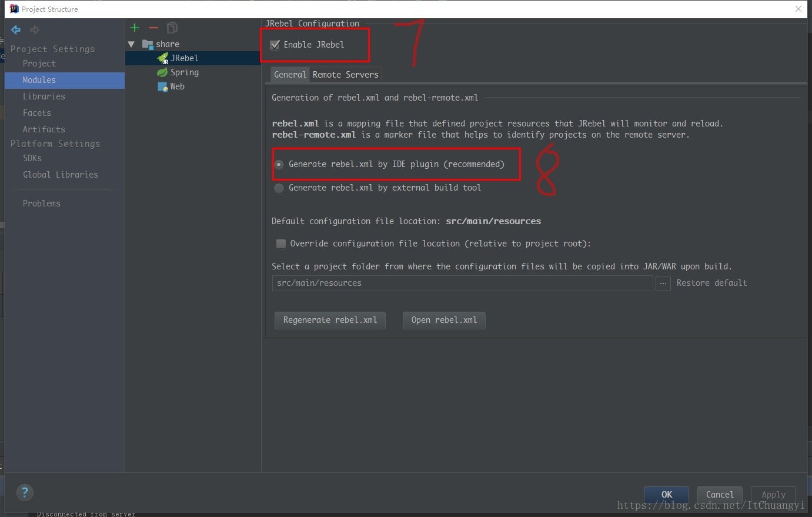This screenshot has height=517, width=812.
Task: Toggle the Enable JRebel checkbox
Action: [x=275, y=45]
